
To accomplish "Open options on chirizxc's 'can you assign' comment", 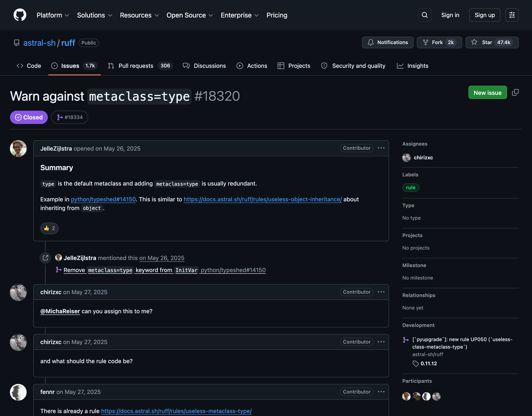I will (x=381, y=292).
